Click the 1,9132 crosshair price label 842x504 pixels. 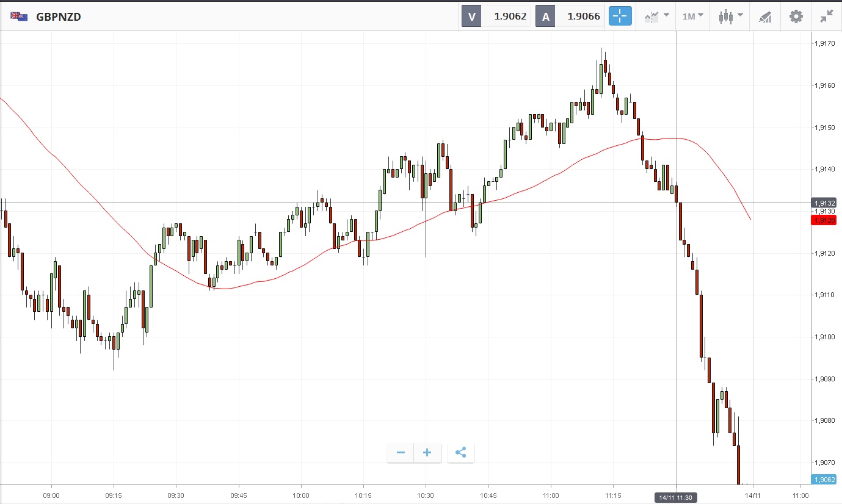click(823, 203)
